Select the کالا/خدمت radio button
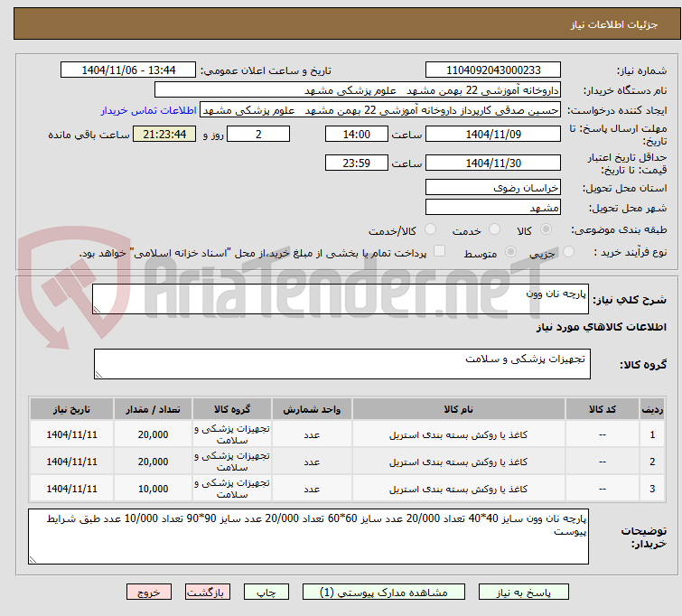682x616 pixels. (x=430, y=229)
